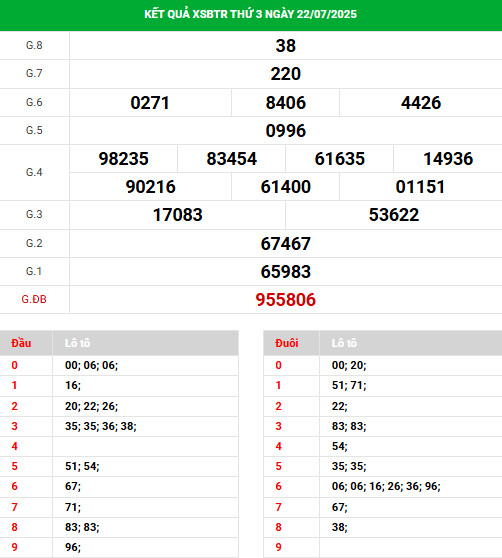Screen dimensions: 502x558
Task: Select G.3 number 53622
Action: point(394,215)
